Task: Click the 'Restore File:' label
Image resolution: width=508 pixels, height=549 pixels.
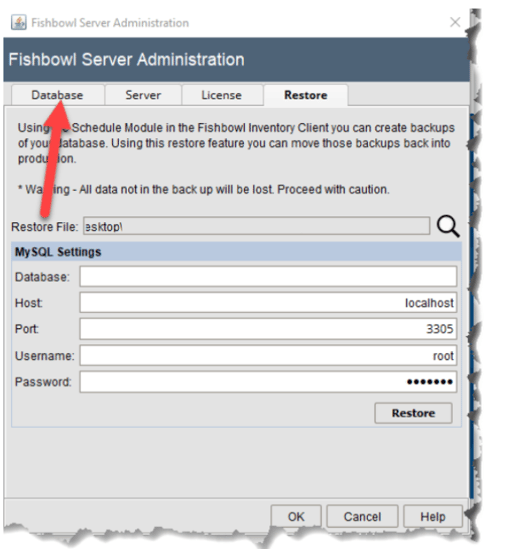Action: (45, 227)
